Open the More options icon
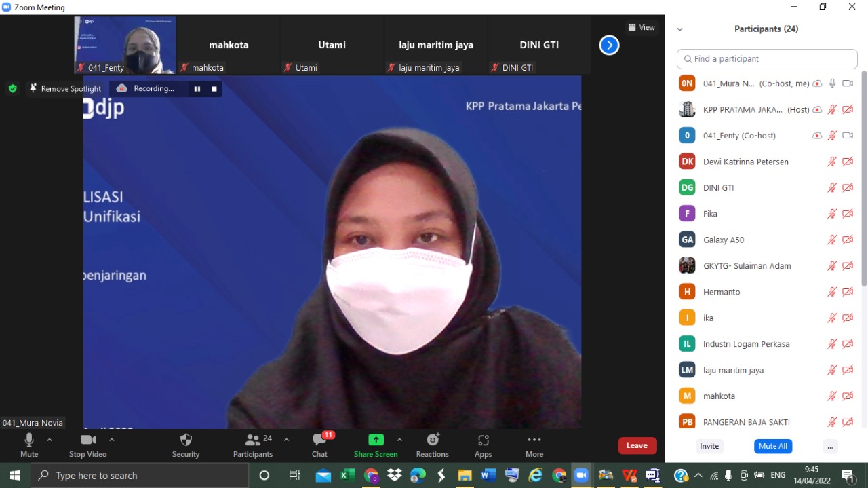868x488 pixels. click(x=534, y=440)
